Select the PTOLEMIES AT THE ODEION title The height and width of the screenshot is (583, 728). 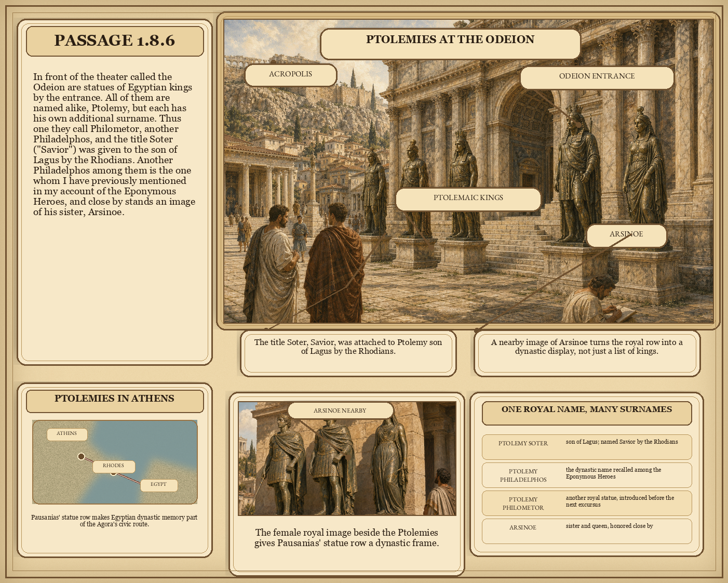coord(450,44)
